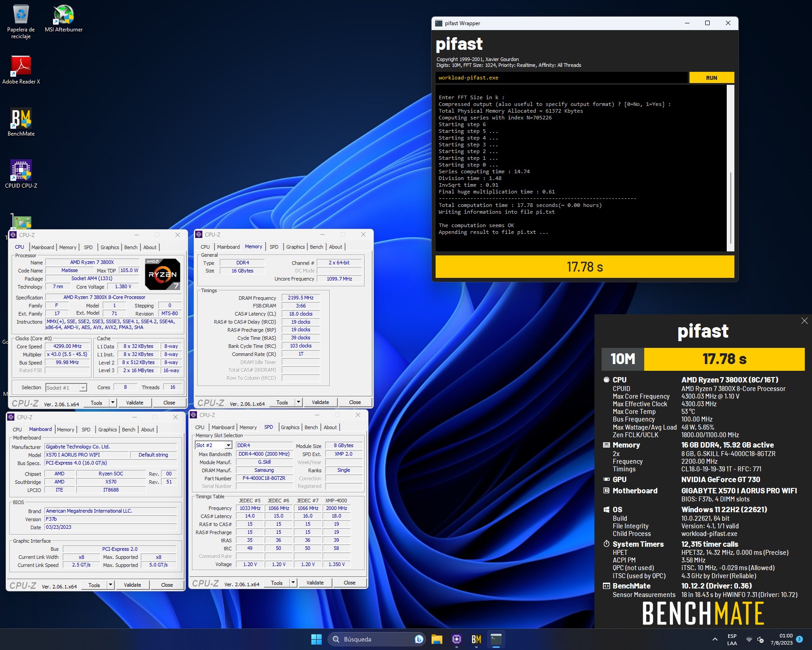Click Validate in the CPU-Z SPD window

(x=315, y=583)
